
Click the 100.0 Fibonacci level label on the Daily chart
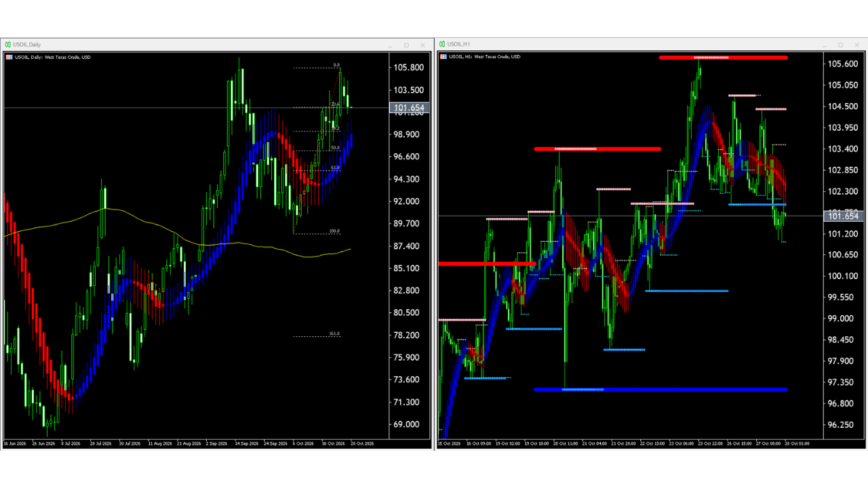pos(334,231)
